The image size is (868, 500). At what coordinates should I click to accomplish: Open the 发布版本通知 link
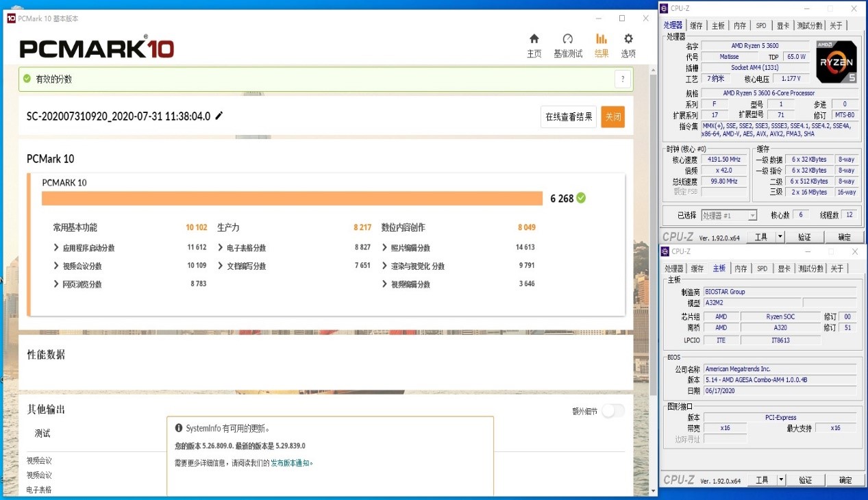point(291,463)
